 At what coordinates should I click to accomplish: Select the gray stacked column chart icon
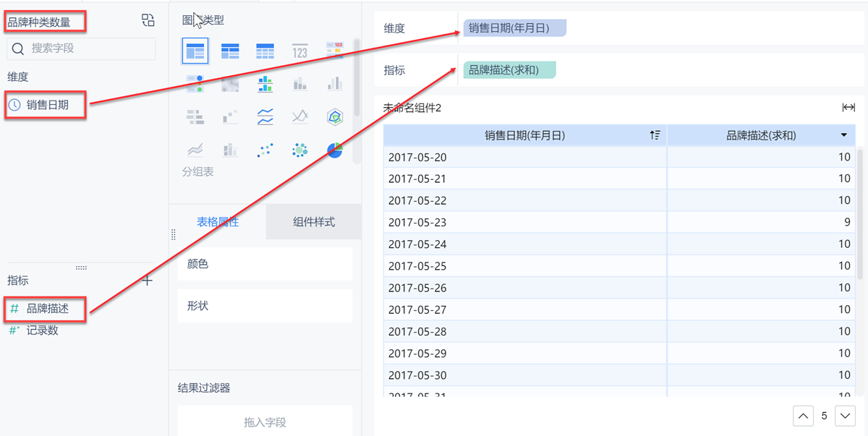(300, 85)
